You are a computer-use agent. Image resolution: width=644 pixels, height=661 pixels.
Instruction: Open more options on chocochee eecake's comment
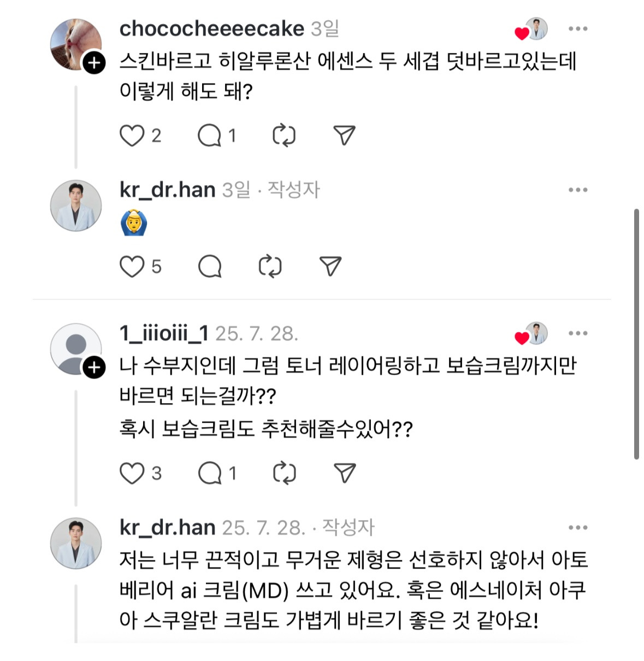coord(578,29)
